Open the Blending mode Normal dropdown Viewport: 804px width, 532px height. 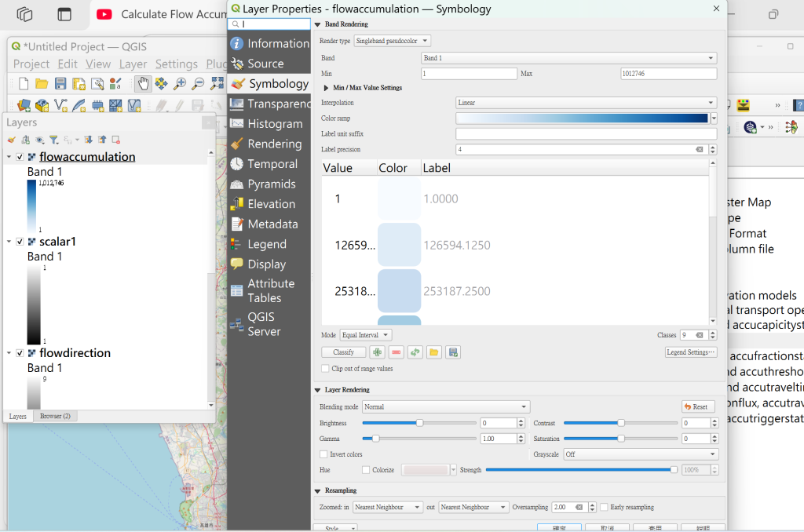446,407
